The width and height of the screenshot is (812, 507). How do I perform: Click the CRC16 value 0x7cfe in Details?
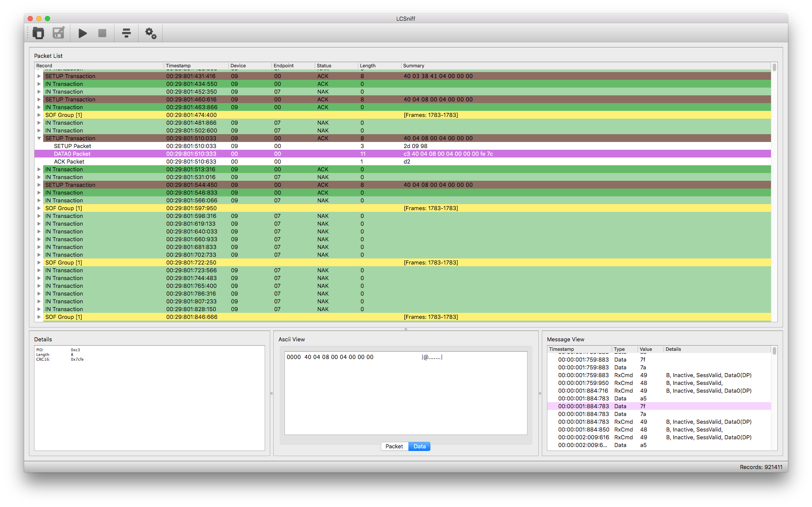point(77,359)
